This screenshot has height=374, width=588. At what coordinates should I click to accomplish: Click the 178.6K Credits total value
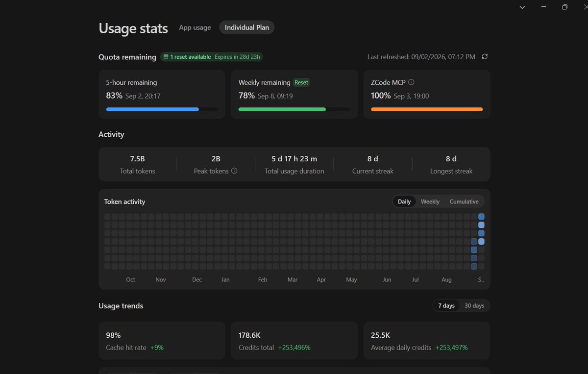tap(249, 335)
